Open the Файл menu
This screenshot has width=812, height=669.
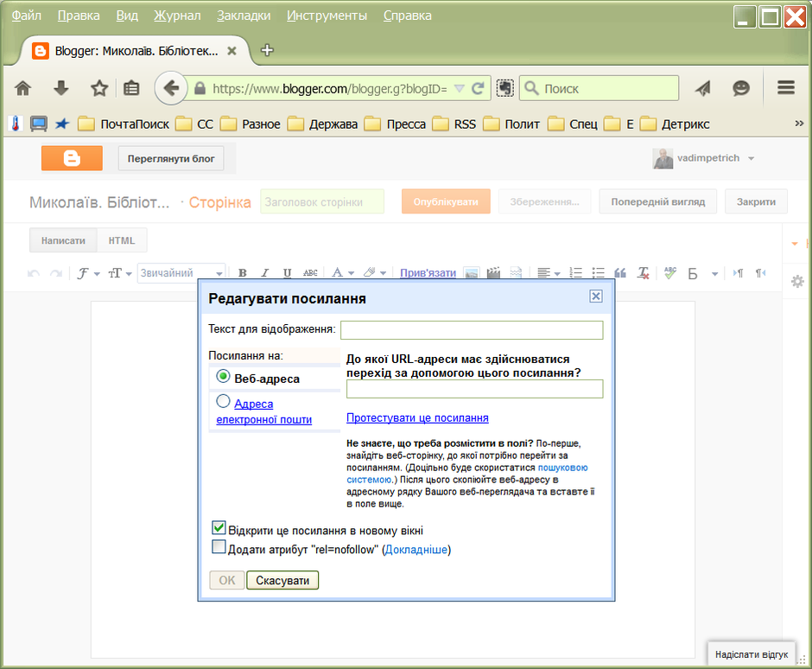tap(27, 16)
